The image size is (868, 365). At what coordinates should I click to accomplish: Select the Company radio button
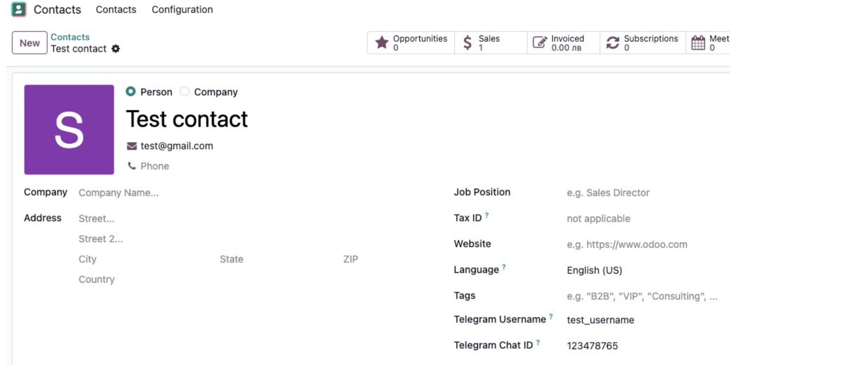(x=184, y=92)
